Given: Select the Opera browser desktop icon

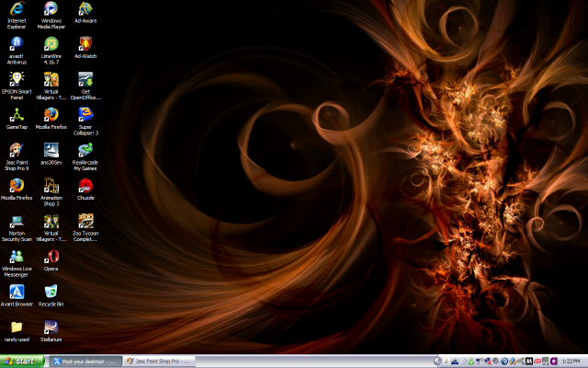Looking at the screenshot, I should 51,256.
